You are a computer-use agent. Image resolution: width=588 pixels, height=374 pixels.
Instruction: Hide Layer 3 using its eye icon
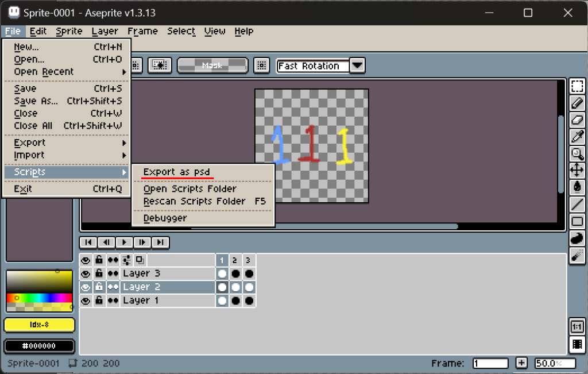click(x=86, y=273)
